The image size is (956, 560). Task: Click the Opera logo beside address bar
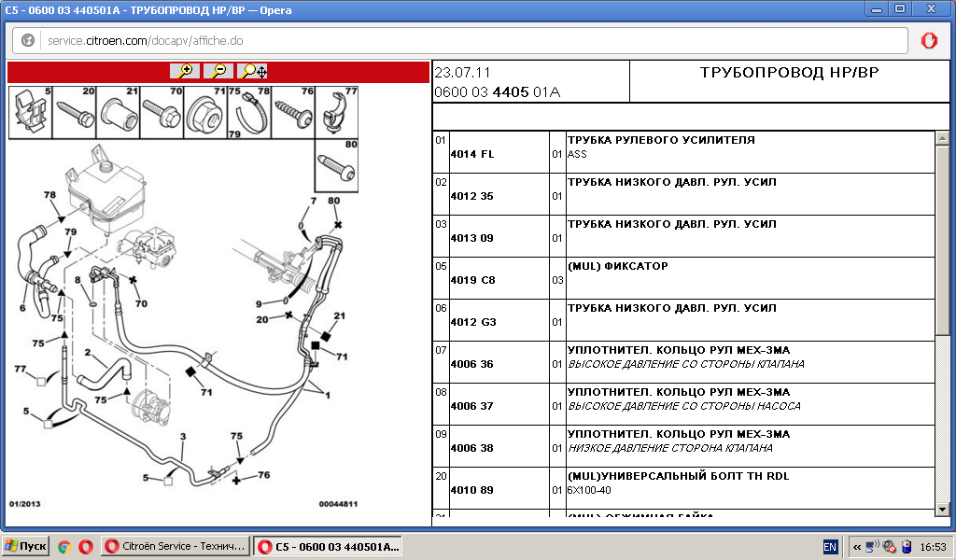pyautogui.click(x=929, y=41)
